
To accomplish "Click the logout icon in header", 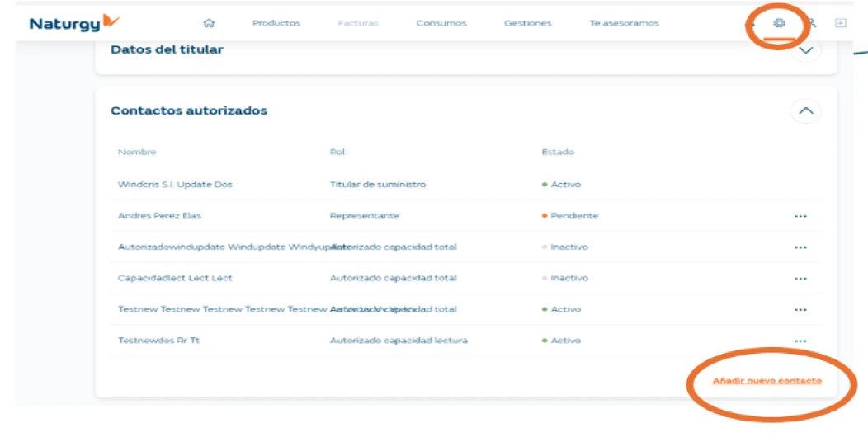I will click(841, 23).
